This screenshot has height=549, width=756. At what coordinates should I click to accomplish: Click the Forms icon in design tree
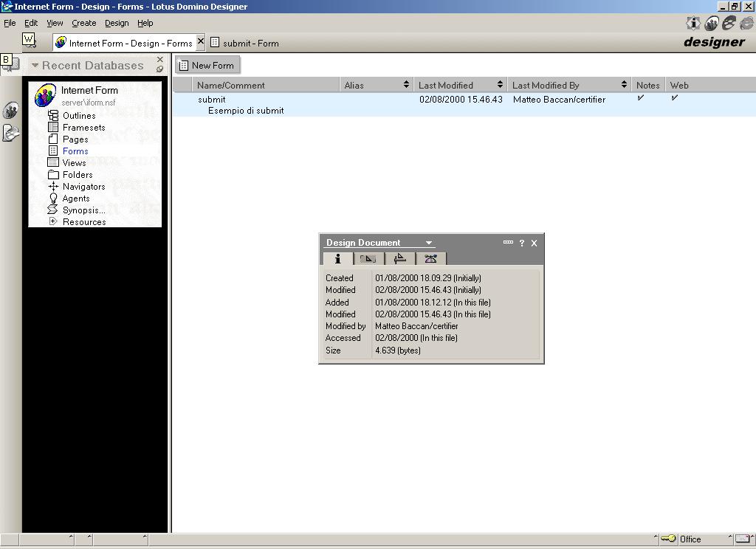coord(53,151)
